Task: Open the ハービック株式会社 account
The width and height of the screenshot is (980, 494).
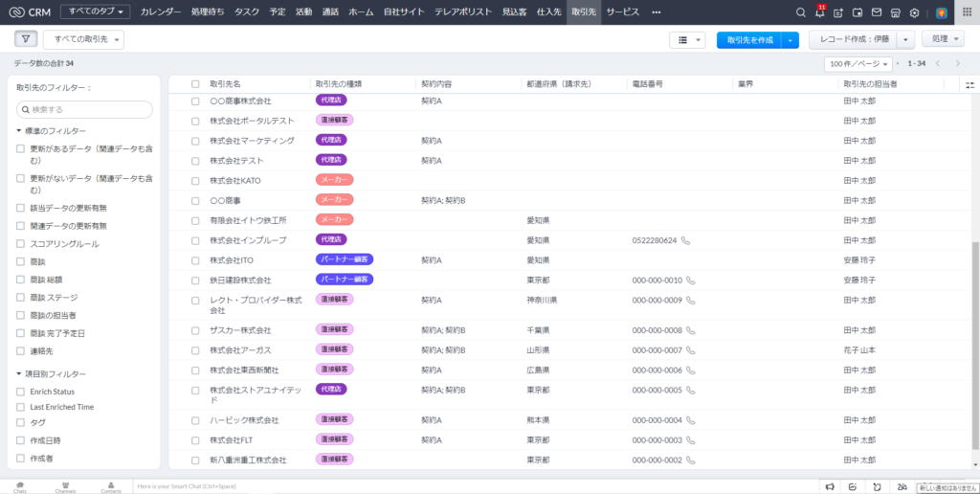Action: (x=244, y=421)
